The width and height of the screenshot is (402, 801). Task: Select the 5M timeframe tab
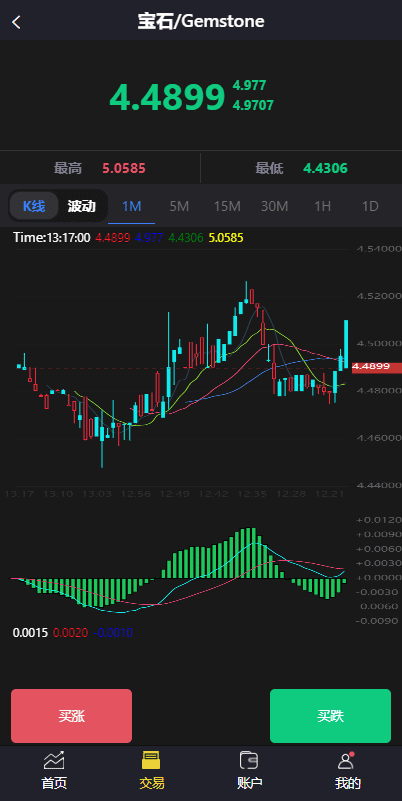coord(179,206)
